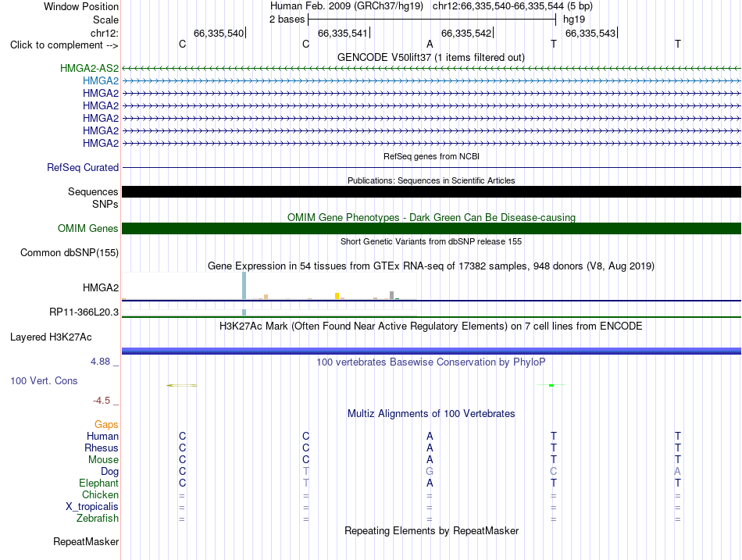Click the 4.88 PhyloP axis value
The width and height of the screenshot is (742, 560).
[100, 362]
